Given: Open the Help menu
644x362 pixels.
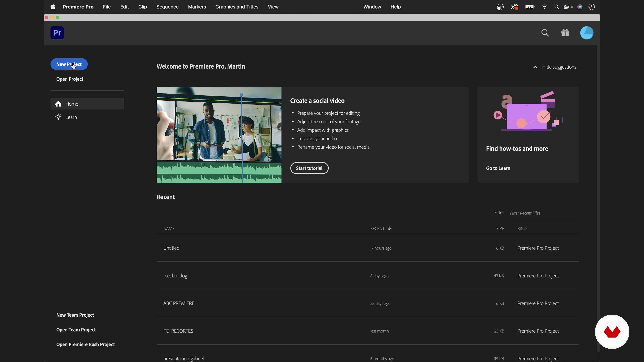Looking at the screenshot, I should (x=395, y=7).
